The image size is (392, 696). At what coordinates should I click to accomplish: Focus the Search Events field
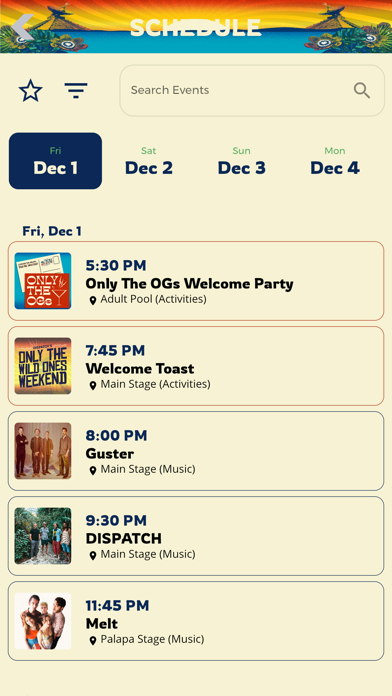pyautogui.click(x=252, y=91)
